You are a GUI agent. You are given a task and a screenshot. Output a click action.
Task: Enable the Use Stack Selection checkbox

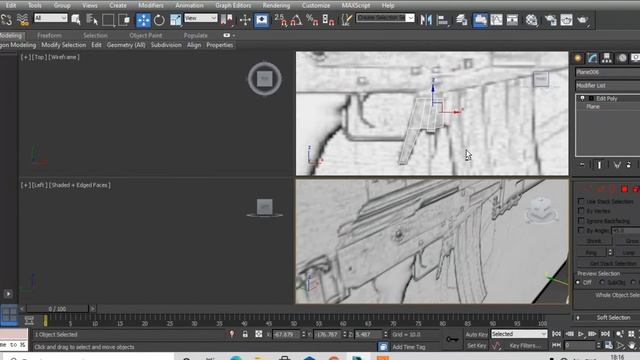581,201
